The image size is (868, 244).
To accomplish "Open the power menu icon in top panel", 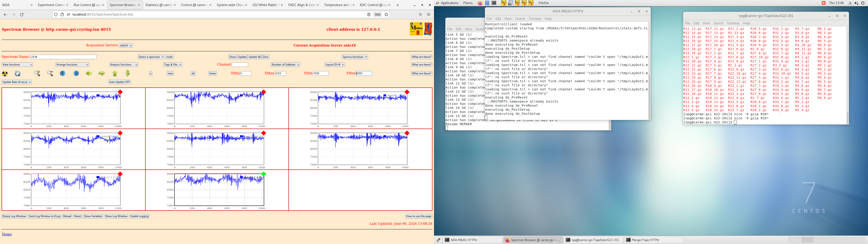I will pyautogui.click(x=863, y=3).
